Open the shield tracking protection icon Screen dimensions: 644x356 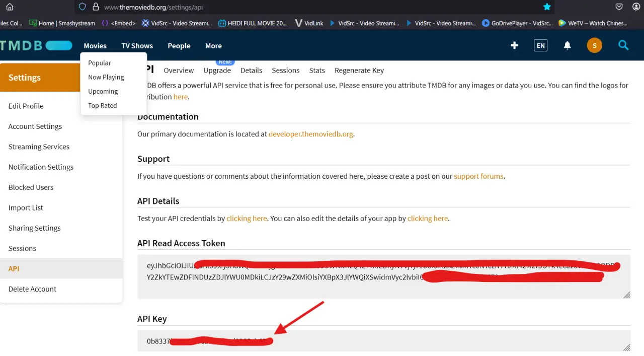[83, 7]
